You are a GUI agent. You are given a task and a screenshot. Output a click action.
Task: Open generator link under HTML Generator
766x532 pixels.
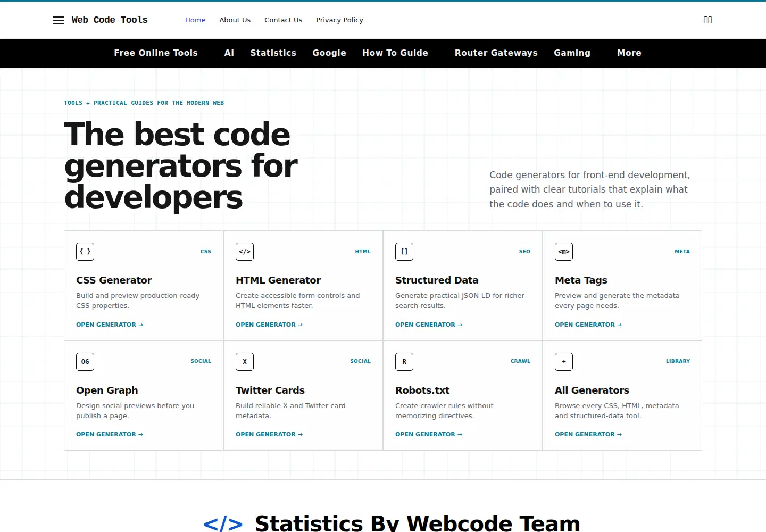pos(269,325)
